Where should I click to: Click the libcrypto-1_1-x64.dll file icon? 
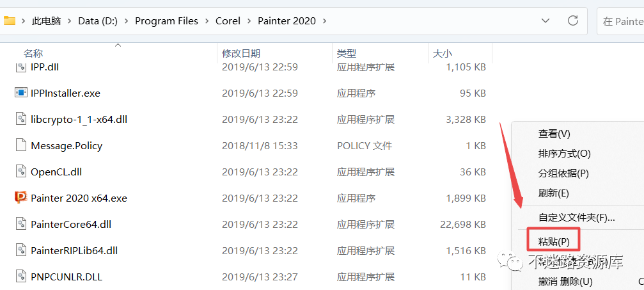[x=20, y=119]
